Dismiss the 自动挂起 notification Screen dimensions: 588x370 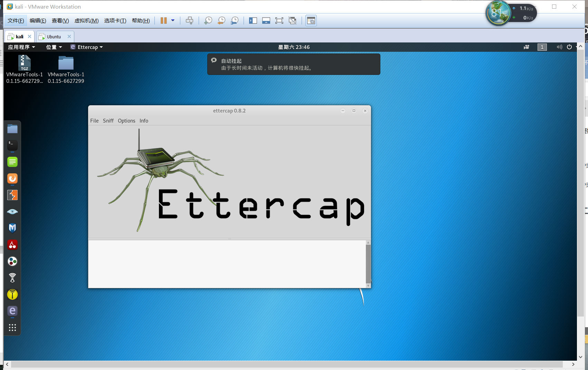click(214, 60)
